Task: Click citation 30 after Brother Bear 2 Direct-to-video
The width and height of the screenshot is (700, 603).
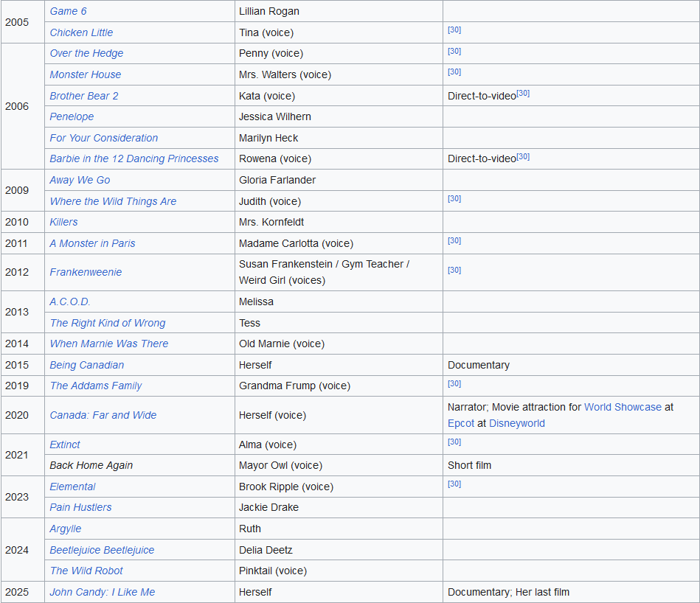Action: pyautogui.click(x=523, y=93)
